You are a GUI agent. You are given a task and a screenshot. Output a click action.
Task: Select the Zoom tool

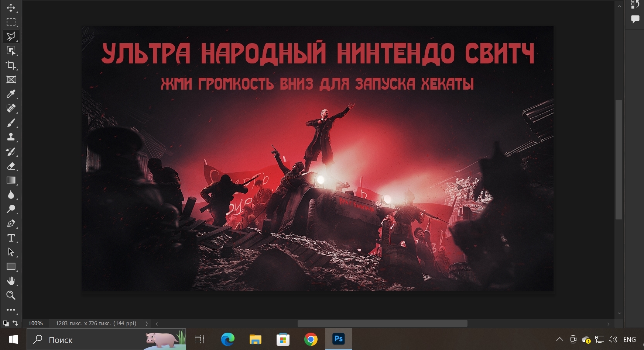pyautogui.click(x=11, y=295)
